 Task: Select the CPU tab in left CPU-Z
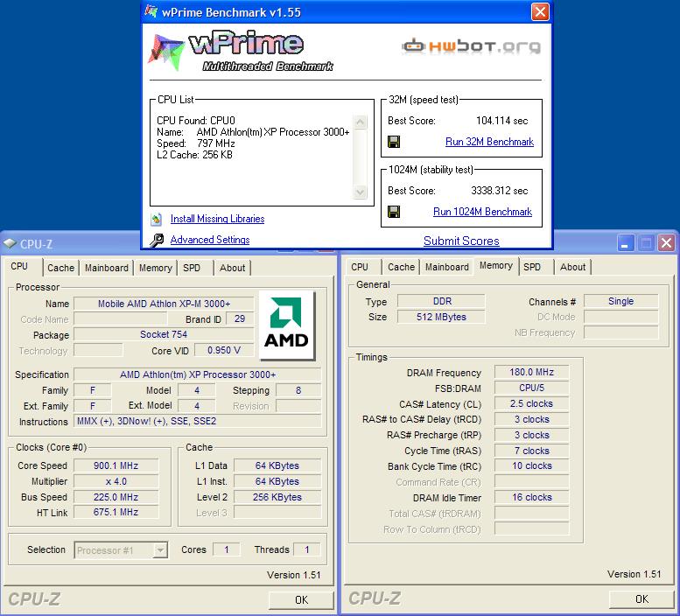pos(19,266)
